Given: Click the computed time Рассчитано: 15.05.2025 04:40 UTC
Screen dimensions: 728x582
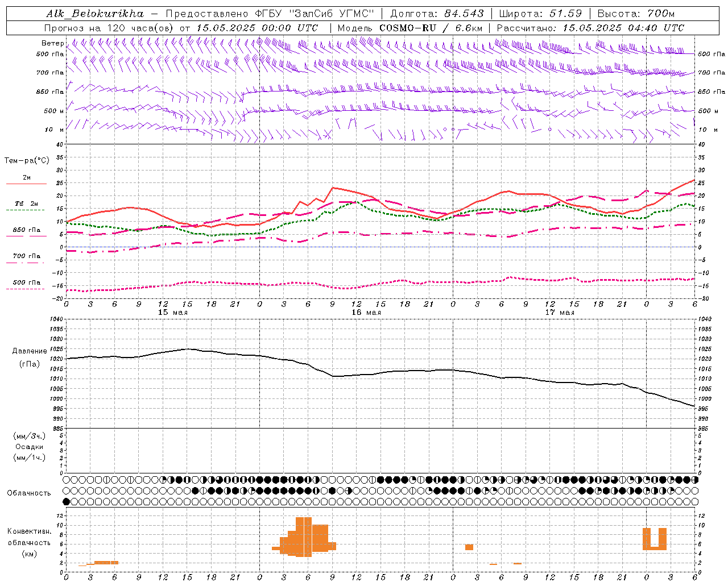Looking at the screenshot, I should (590, 28).
